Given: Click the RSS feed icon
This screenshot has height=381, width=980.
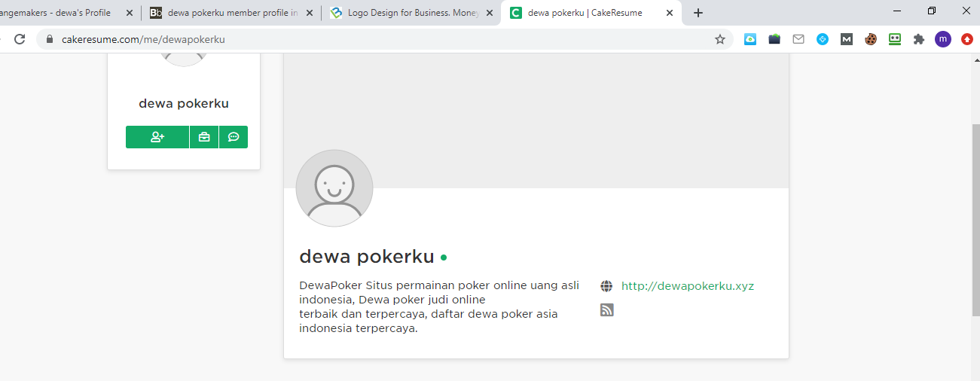Looking at the screenshot, I should 607,309.
